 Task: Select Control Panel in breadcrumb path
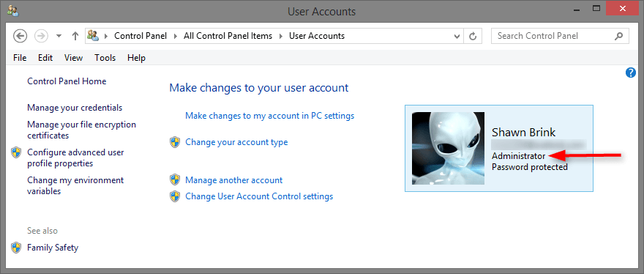(x=141, y=36)
